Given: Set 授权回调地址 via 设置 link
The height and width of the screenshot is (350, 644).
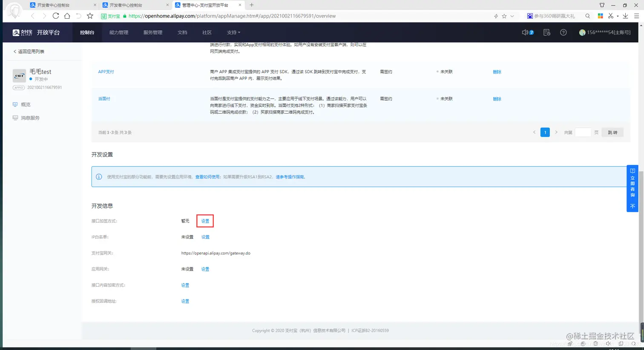Looking at the screenshot, I should [185, 301].
